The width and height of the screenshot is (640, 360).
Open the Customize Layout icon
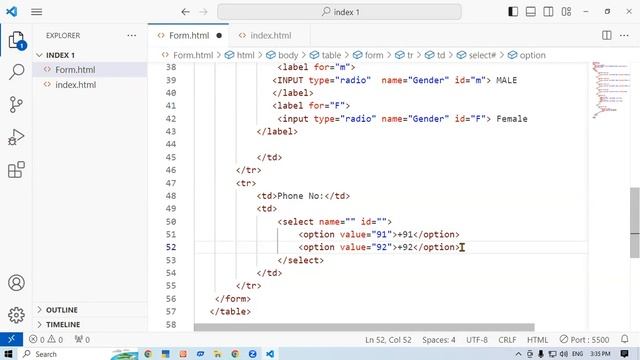566,12
